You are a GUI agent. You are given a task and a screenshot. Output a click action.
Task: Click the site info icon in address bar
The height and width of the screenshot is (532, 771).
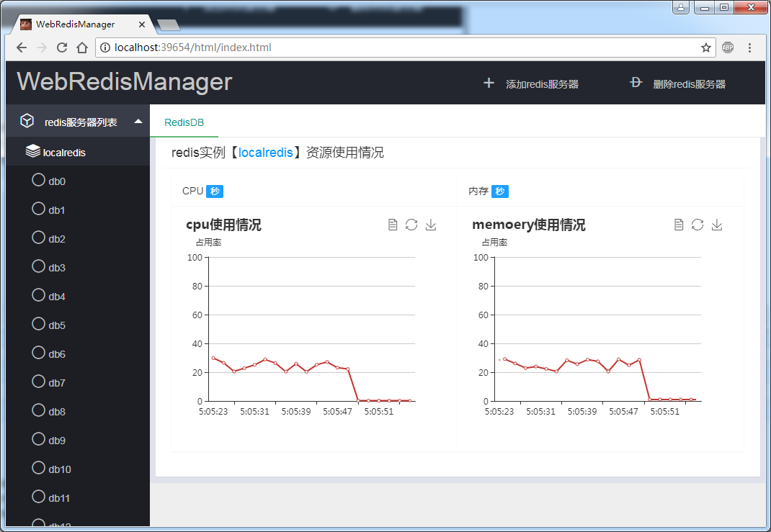pos(104,48)
